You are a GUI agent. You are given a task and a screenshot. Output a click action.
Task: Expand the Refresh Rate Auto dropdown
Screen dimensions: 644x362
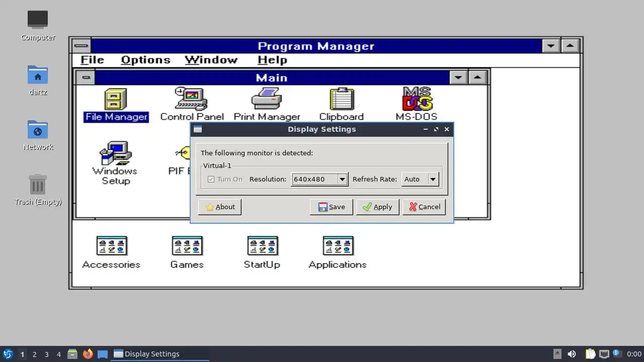(x=420, y=179)
